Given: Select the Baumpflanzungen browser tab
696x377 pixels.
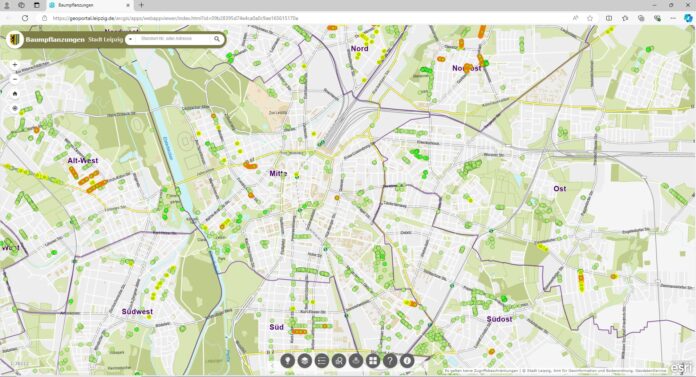Looking at the screenshot, I should tap(89, 5).
